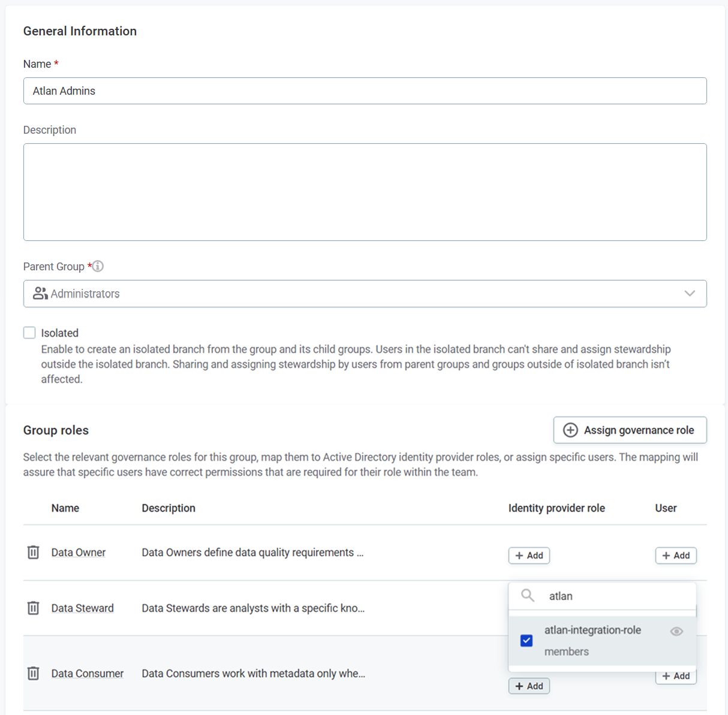Toggle visibility of atlan-integration-role with the eye icon
The image size is (728, 715).
(676, 630)
